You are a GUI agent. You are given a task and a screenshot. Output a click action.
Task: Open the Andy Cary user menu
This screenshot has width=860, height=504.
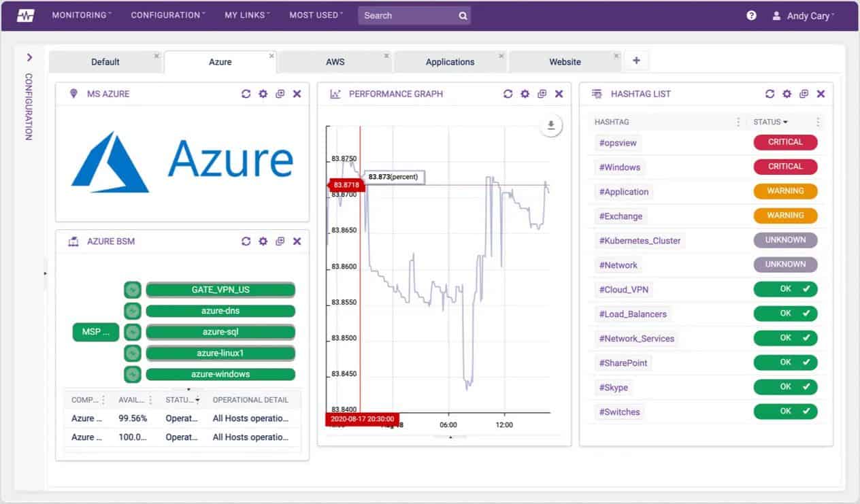(x=804, y=16)
